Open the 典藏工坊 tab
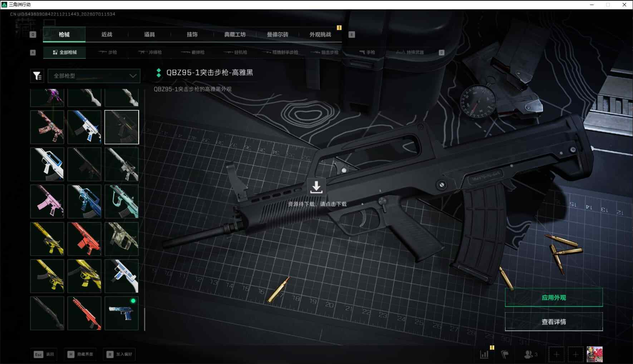The width and height of the screenshot is (633, 364). pyautogui.click(x=235, y=35)
